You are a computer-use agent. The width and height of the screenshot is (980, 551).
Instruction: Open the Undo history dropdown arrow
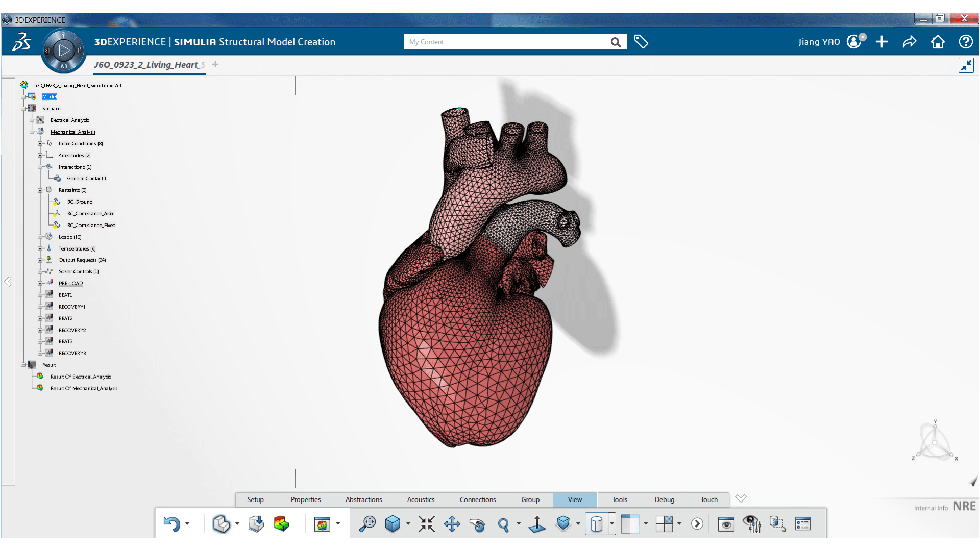tap(188, 524)
